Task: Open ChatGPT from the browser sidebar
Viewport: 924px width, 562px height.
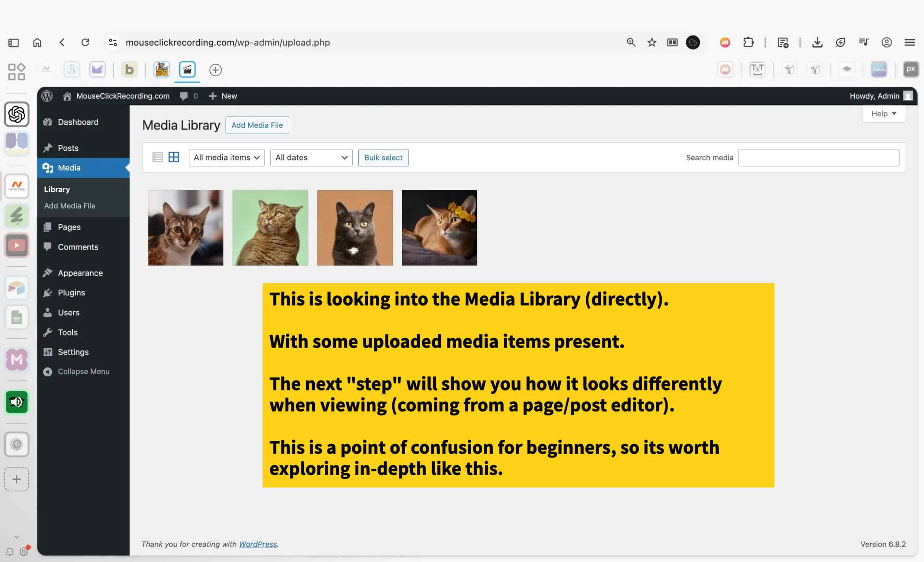Action: point(17,114)
